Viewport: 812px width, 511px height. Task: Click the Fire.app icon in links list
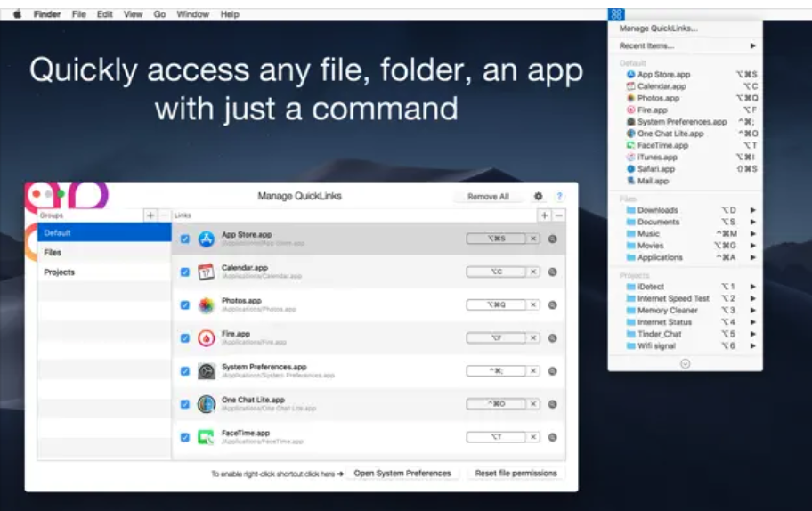pyautogui.click(x=206, y=338)
